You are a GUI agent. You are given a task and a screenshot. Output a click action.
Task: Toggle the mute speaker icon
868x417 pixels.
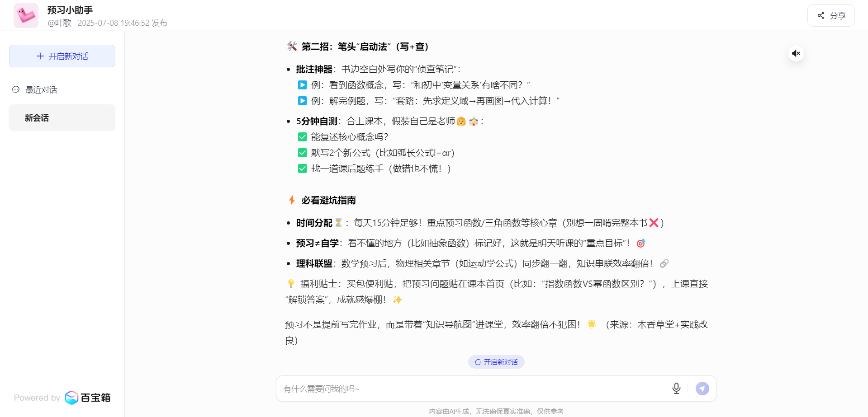[796, 53]
